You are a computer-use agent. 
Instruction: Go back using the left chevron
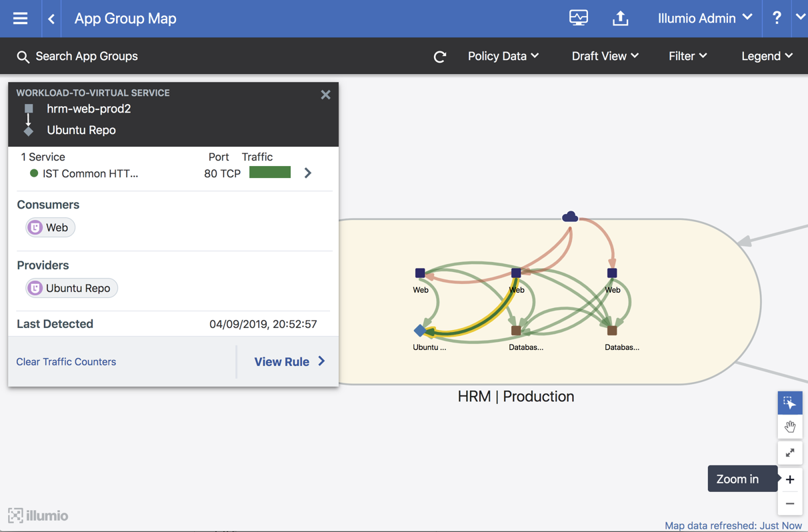tap(51, 19)
